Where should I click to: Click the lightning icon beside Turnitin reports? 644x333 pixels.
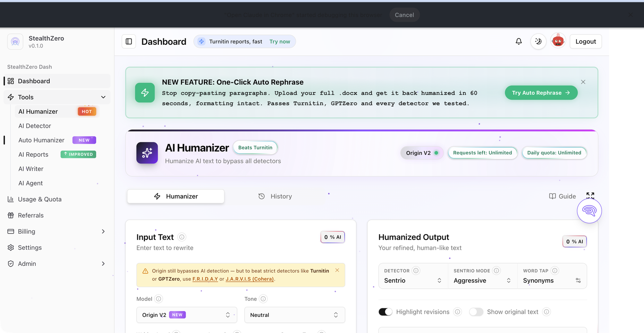coord(201,42)
